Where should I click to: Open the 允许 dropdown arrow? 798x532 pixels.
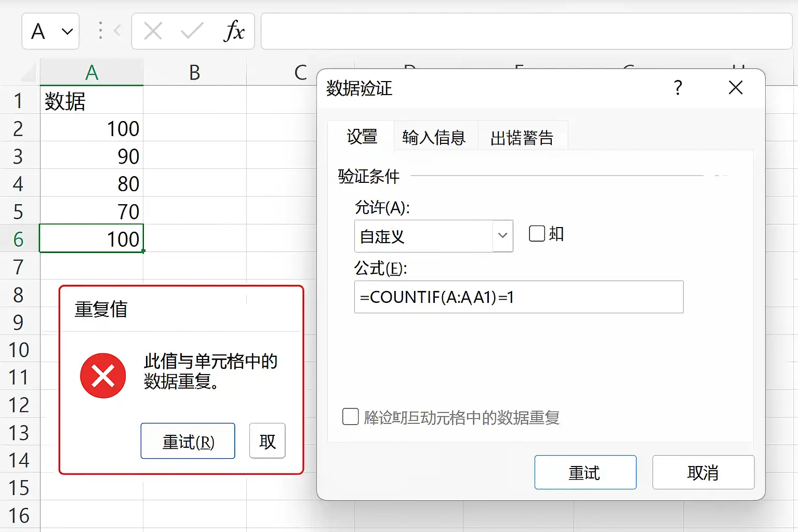[502, 236]
